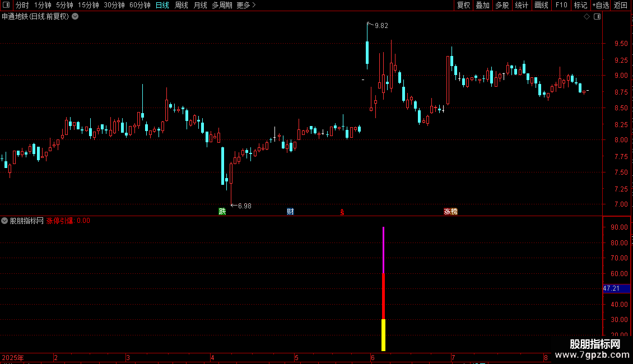The image size is (633, 364).
Task: Open the 复权 adjustment option
Action: pyautogui.click(x=463, y=5)
